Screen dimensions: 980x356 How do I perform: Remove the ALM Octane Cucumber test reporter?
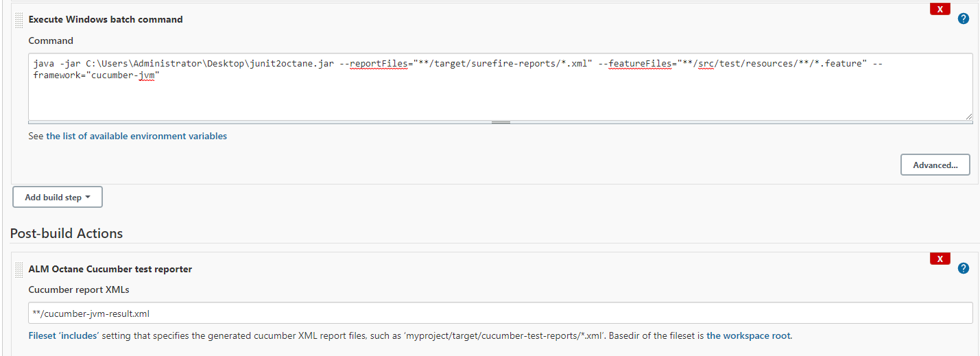click(940, 259)
